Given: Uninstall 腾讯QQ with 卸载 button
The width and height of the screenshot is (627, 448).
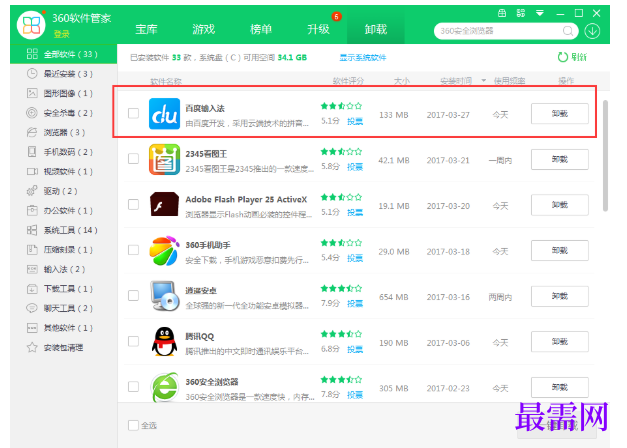Looking at the screenshot, I should [559, 342].
